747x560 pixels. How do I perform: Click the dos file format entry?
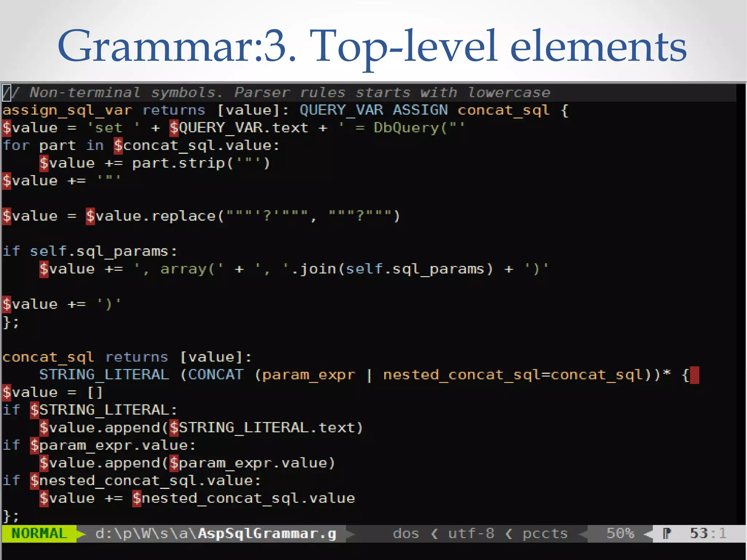coord(406,534)
